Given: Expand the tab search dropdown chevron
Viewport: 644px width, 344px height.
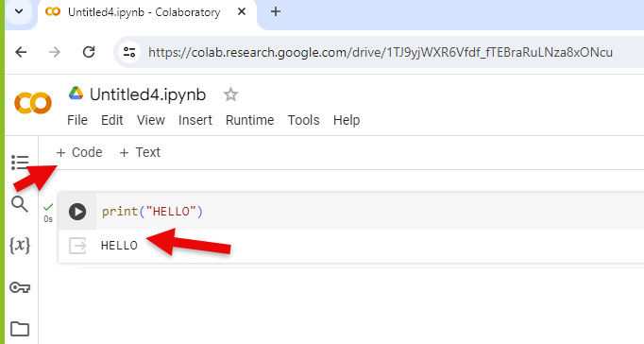Looking at the screenshot, I should 19,11.
